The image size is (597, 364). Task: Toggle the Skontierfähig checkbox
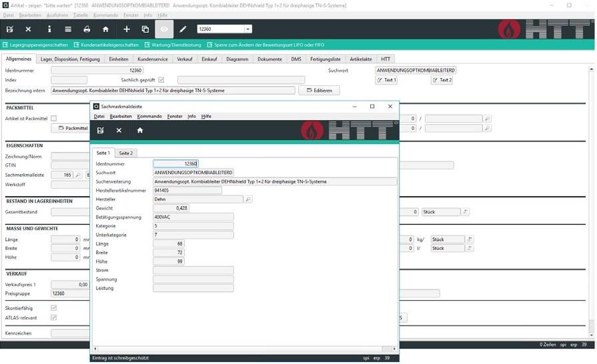(x=54, y=308)
